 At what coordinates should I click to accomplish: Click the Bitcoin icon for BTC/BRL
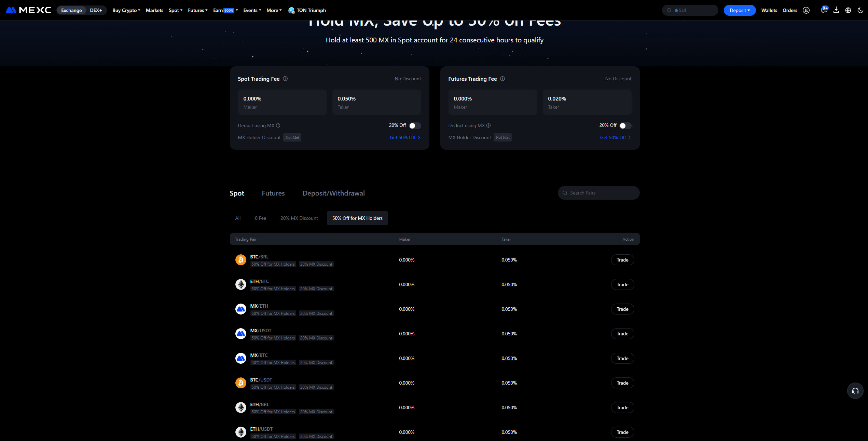click(x=241, y=260)
